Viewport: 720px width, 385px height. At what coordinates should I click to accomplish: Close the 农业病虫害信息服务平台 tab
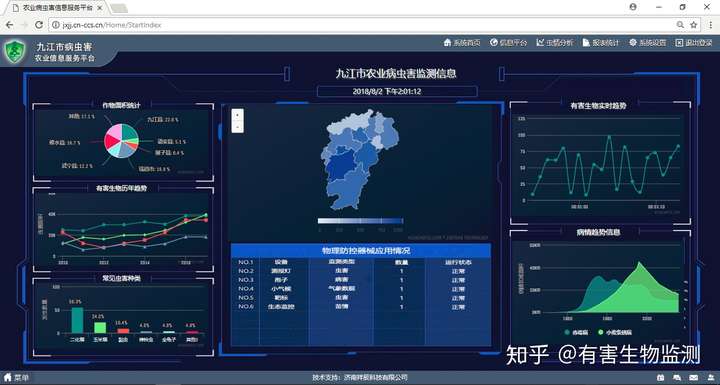[x=100, y=8]
